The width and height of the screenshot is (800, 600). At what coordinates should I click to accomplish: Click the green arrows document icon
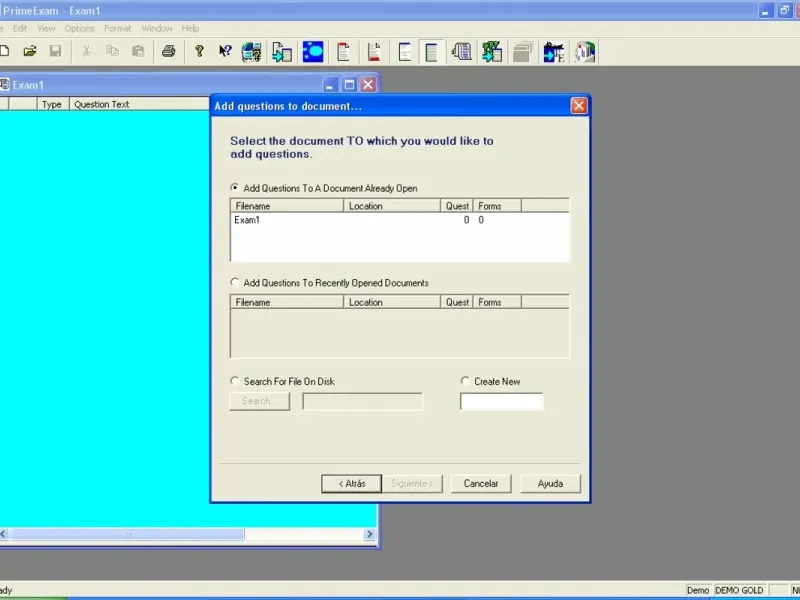(x=492, y=52)
